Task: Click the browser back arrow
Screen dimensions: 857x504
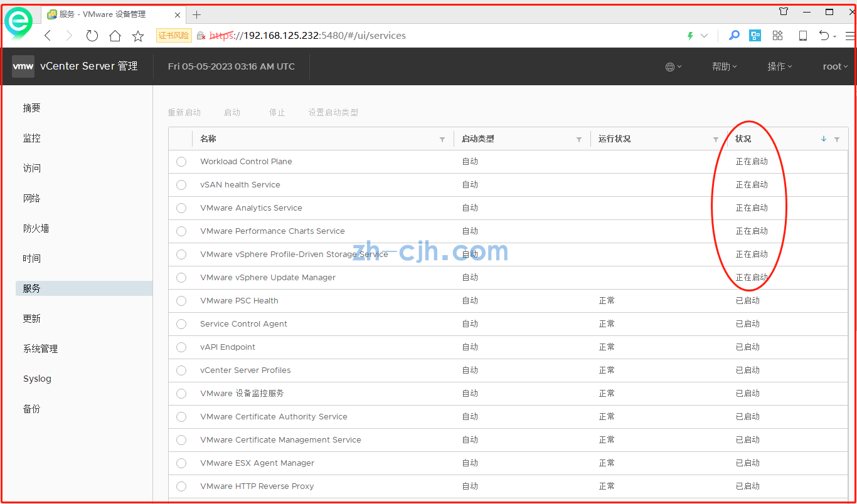Action: (48, 36)
